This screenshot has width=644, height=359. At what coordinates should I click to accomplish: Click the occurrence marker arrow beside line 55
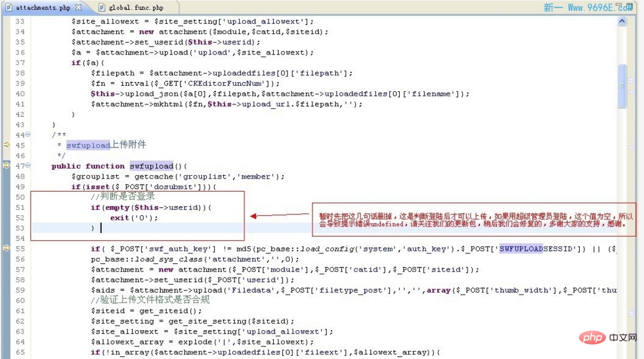point(7,248)
